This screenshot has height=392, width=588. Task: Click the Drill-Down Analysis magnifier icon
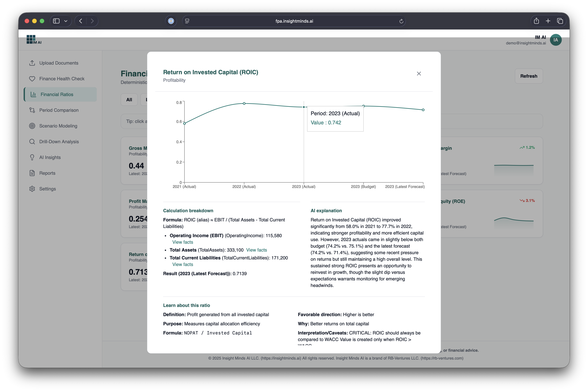(x=32, y=142)
